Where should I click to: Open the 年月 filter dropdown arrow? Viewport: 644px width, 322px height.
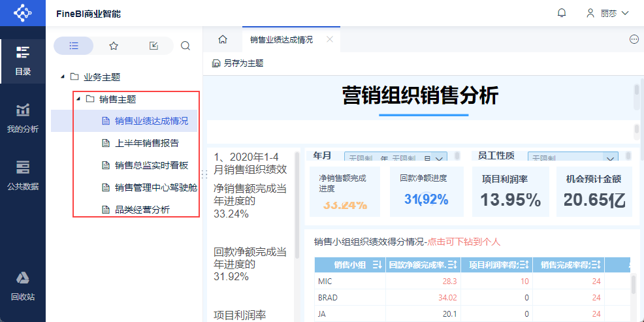pyautogui.click(x=439, y=158)
